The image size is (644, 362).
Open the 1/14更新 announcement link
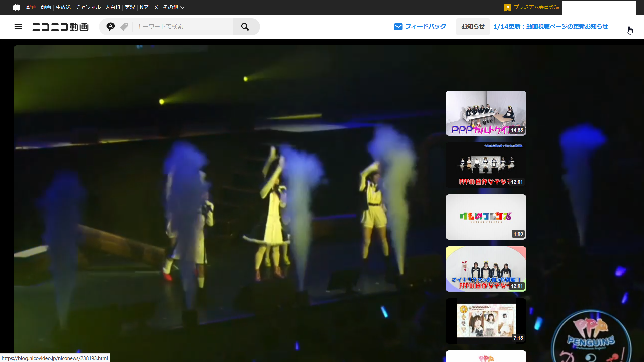[x=550, y=27]
